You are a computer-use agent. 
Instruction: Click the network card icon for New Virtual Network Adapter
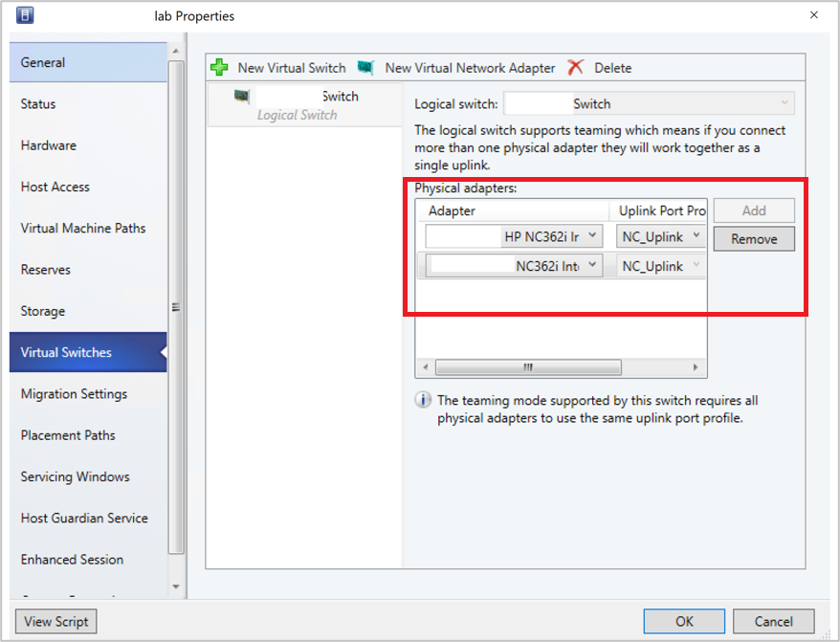click(x=365, y=68)
